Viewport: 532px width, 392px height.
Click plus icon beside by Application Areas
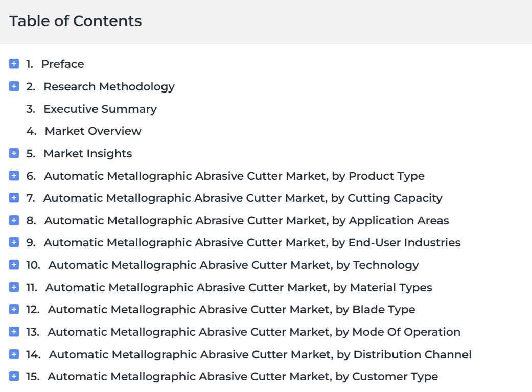14,220
